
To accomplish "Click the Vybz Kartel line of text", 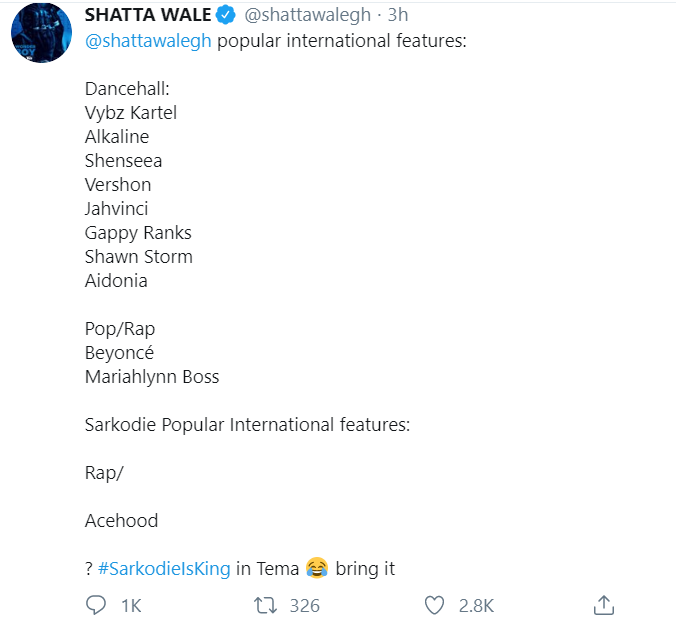I will [131, 113].
